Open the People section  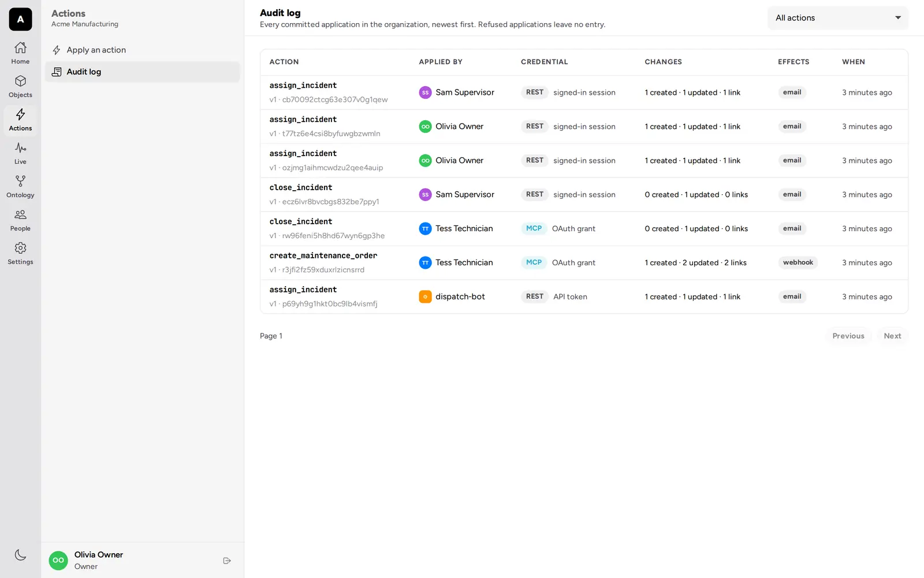tap(20, 221)
